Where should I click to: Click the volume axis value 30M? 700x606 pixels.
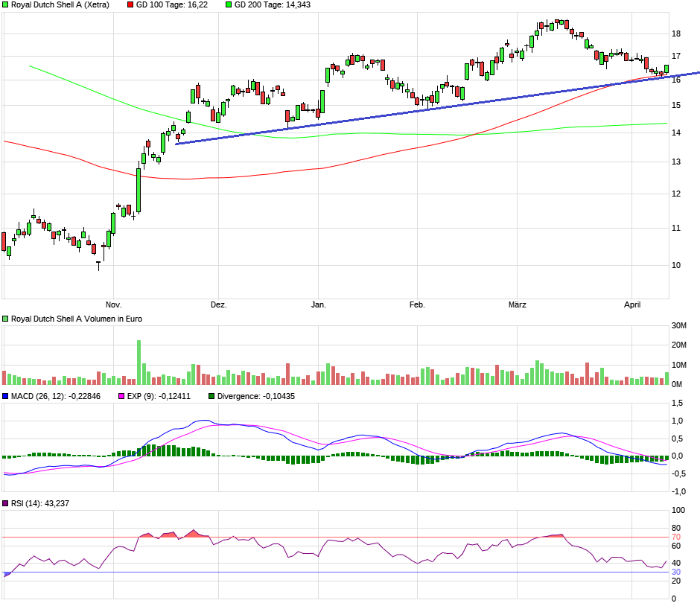pos(678,326)
